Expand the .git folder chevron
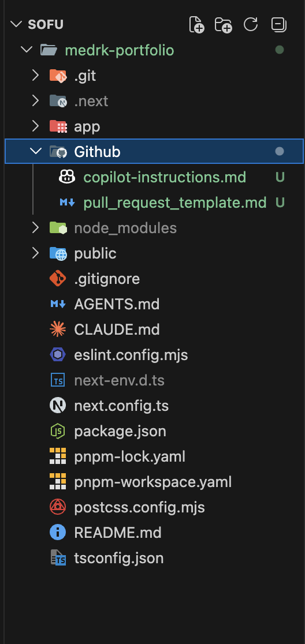 pos(35,76)
